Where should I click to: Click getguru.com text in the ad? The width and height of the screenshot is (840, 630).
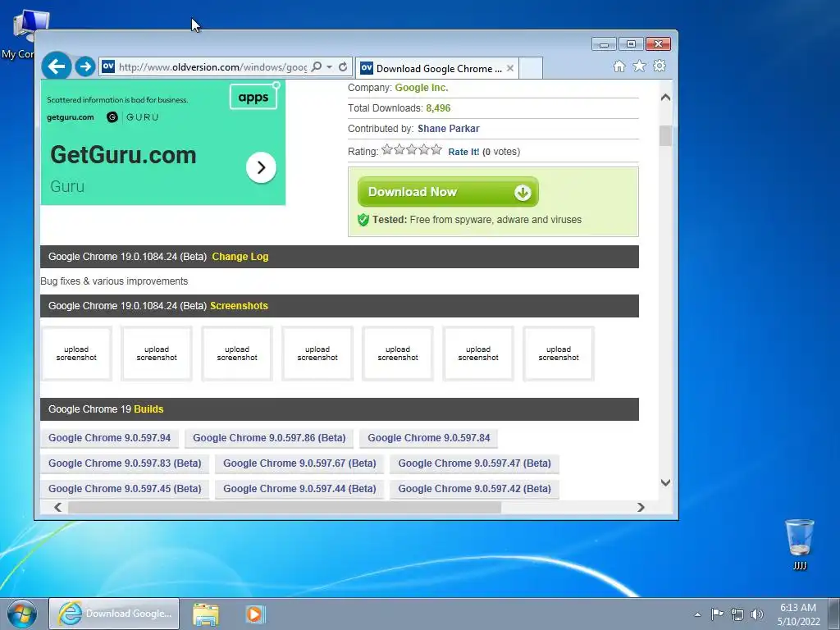point(71,117)
